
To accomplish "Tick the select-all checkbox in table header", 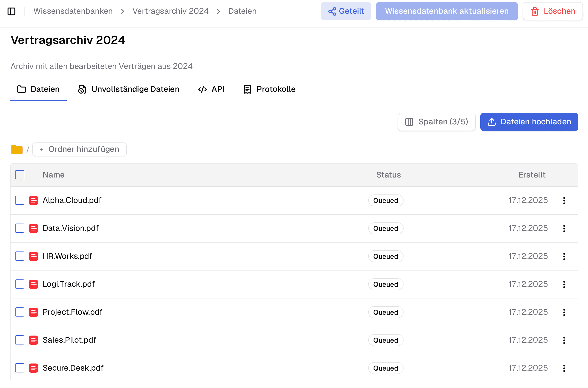I will (x=20, y=175).
